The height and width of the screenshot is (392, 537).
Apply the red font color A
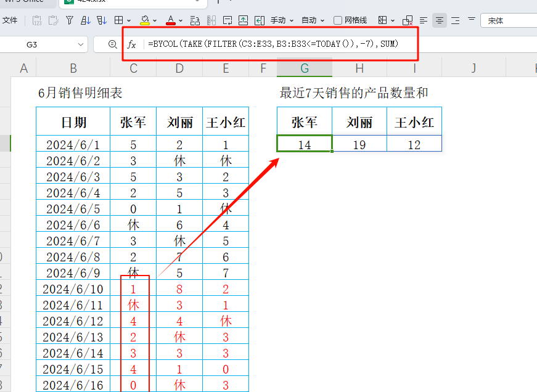(x=171, y=20)
